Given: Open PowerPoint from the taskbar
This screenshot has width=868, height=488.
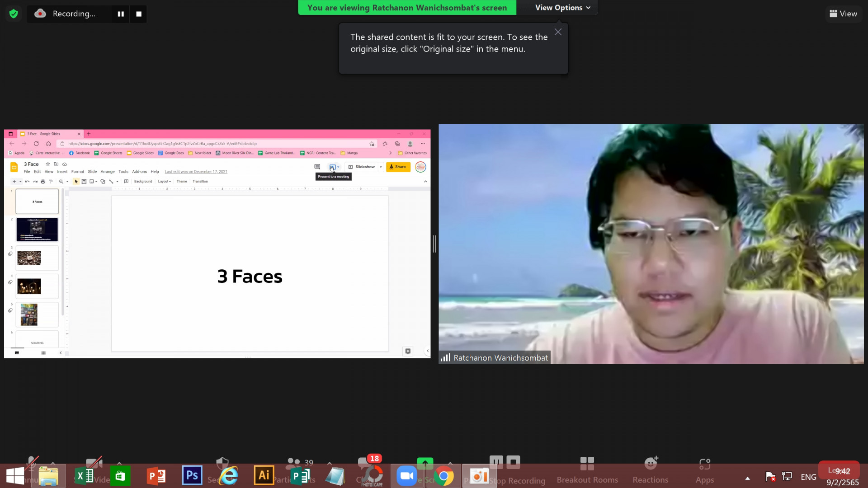Looking at the screenshot, I should pos(156,476).
